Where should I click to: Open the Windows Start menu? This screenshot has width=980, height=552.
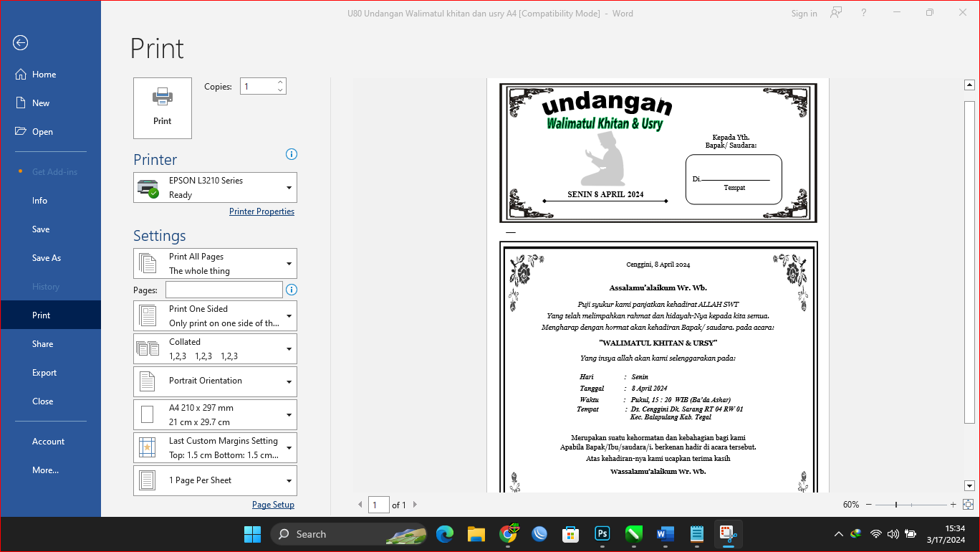coord(252,534)
